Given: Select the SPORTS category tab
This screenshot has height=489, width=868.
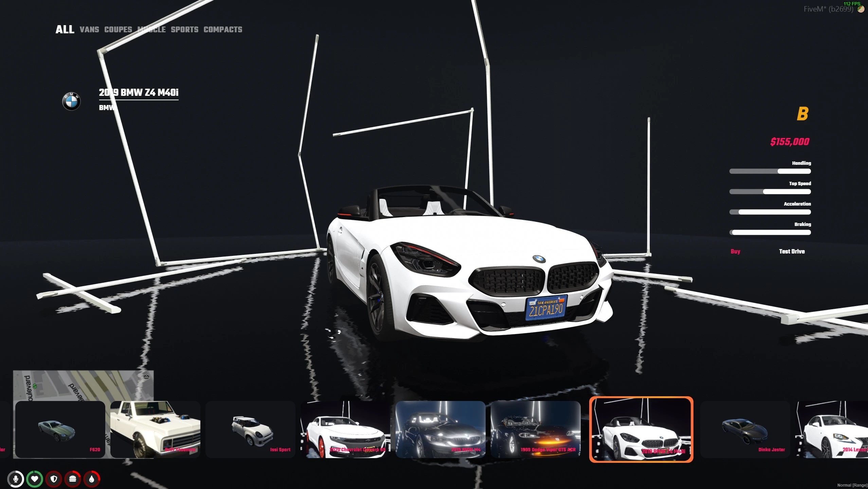Looking at the screenshot, I should [x=184, y=30].
